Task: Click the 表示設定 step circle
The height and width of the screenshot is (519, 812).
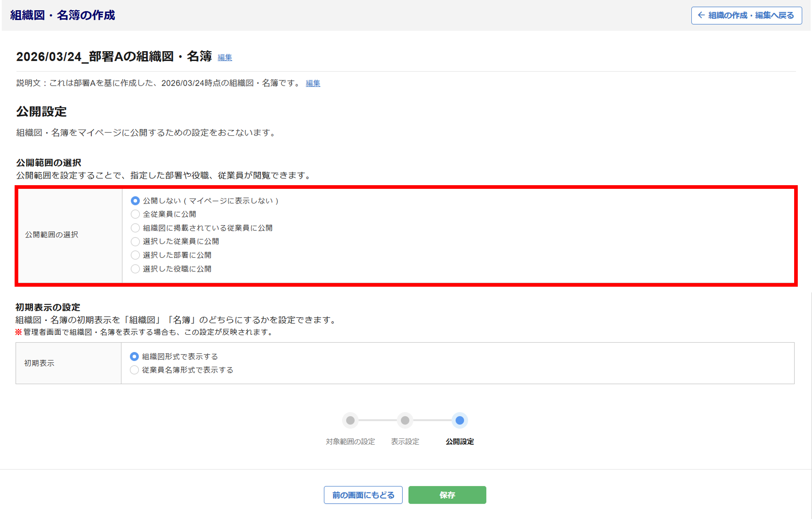Action: coord(405,420)
